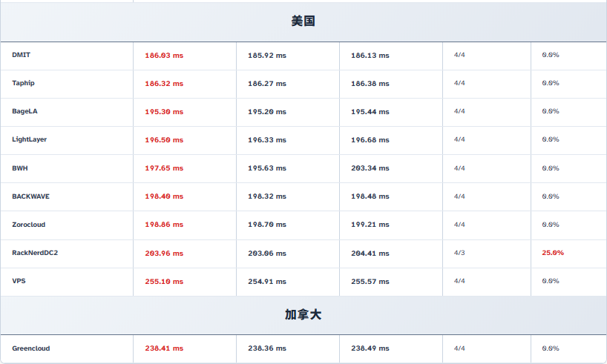Click the BageLA row label

[24, 111]
